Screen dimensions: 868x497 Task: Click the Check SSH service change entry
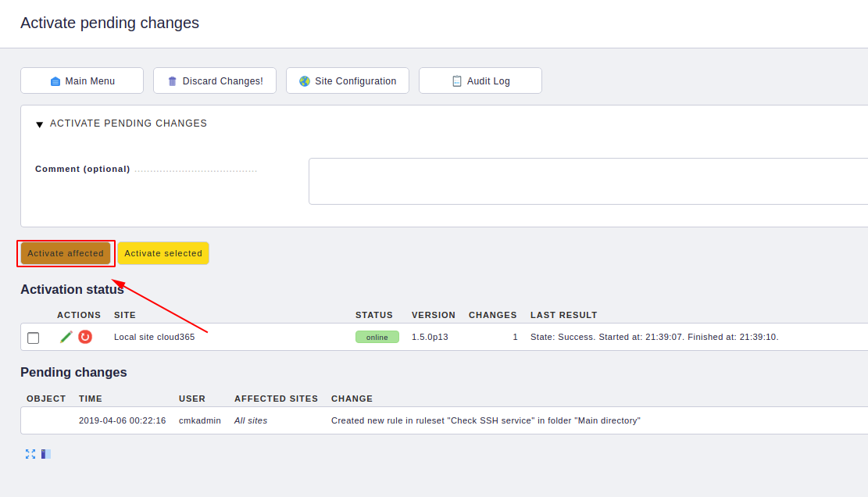point(485,420)
